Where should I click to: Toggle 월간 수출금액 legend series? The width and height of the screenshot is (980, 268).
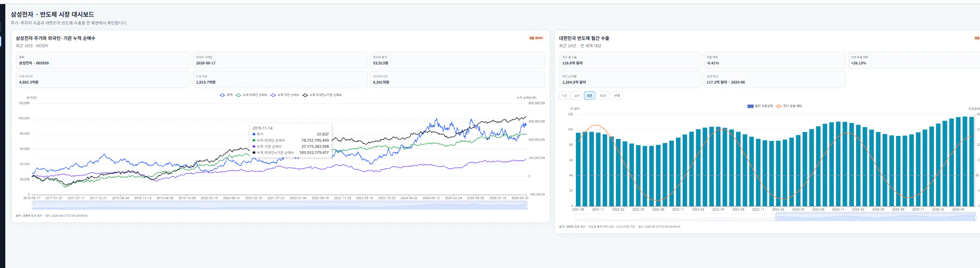(x=760, y=106)
